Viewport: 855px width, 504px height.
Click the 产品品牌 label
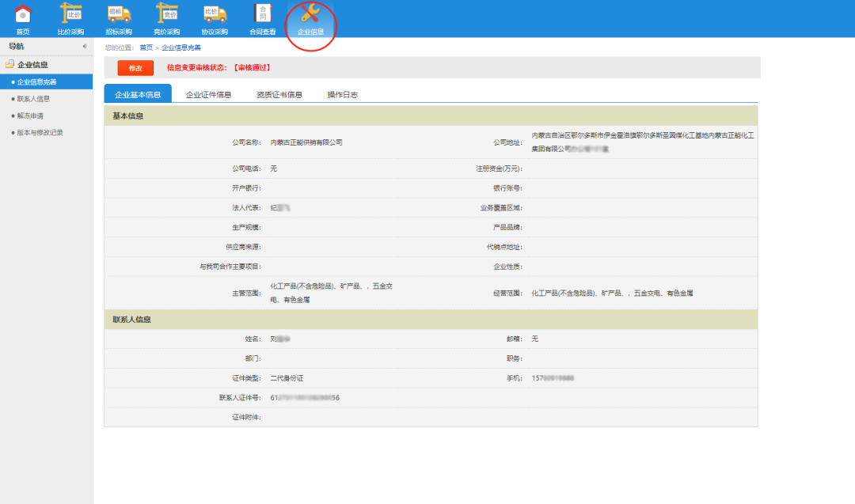(507, 227)
